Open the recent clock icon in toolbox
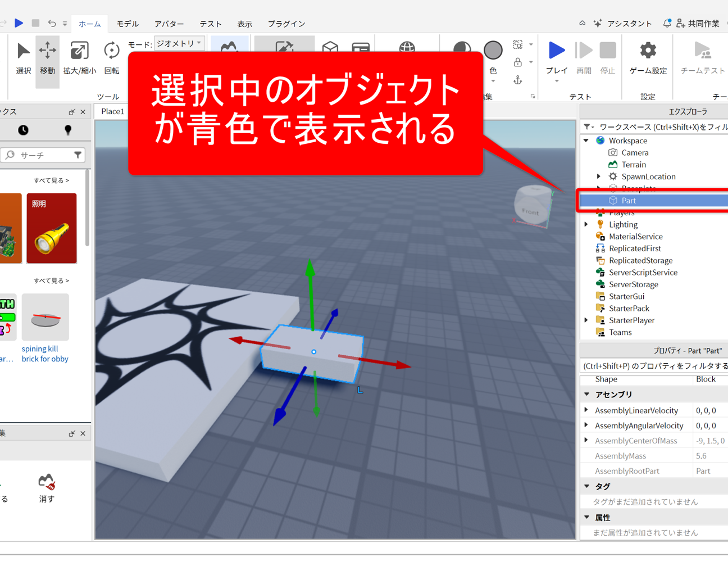 coord(23,130)
